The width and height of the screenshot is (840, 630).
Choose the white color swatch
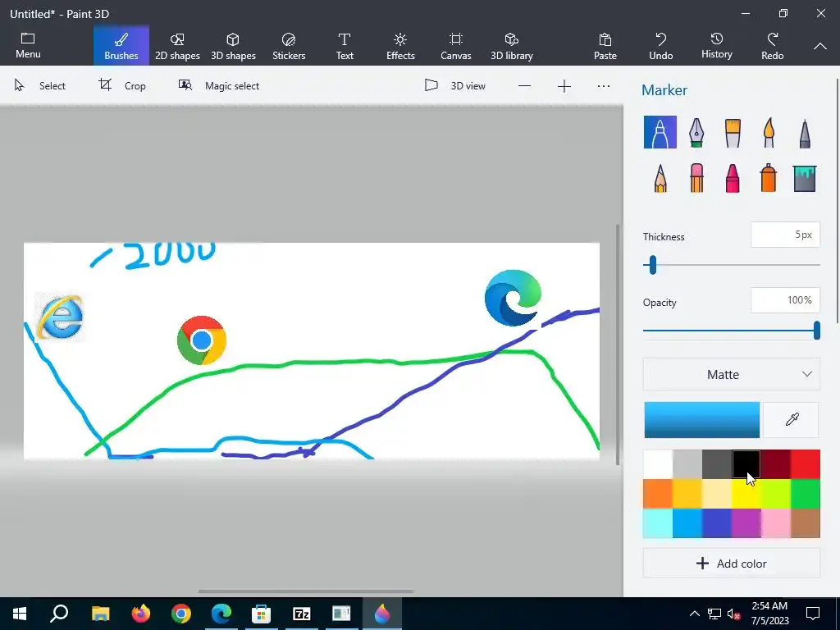click(658, 464)
